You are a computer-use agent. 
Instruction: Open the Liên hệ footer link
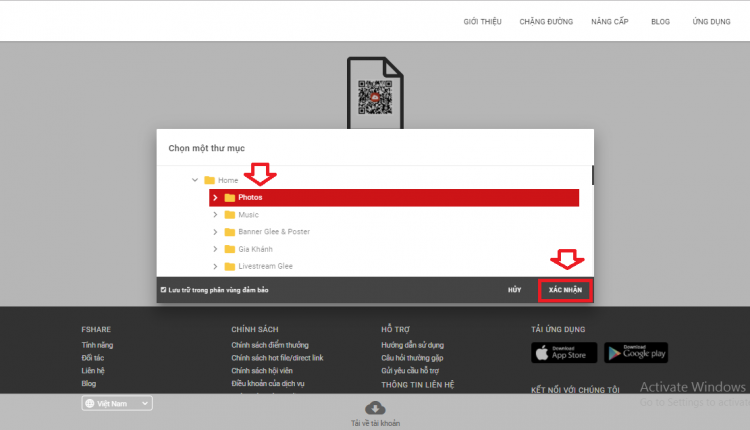(93, 371)
